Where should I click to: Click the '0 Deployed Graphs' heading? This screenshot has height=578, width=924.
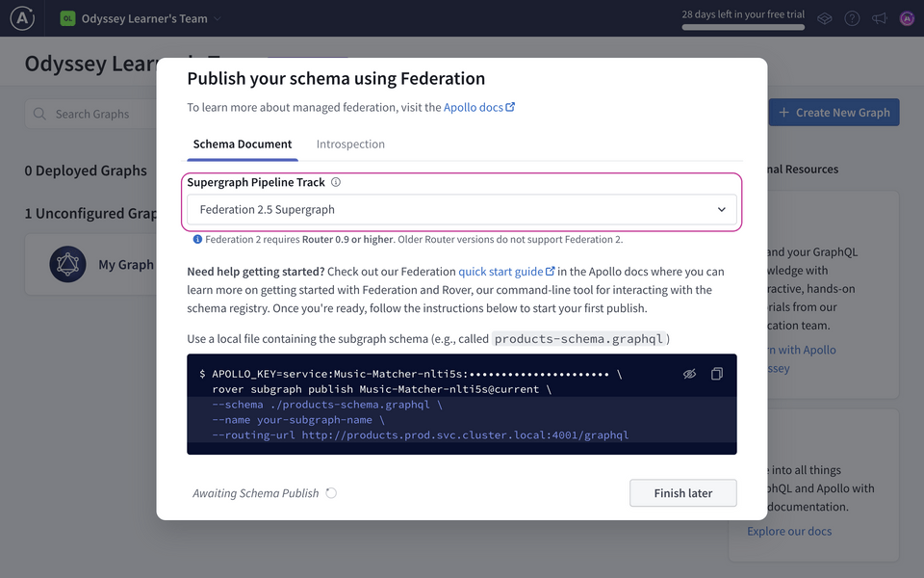pyautogui.click(x=86, y=171)
